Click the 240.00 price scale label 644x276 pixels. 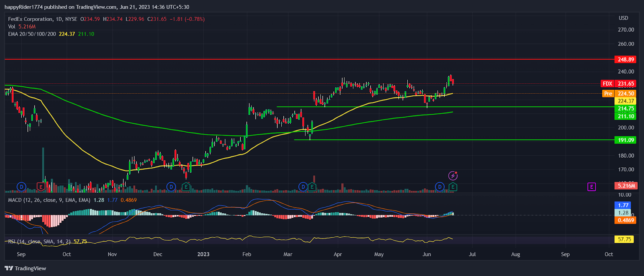(x=626, y=72)
